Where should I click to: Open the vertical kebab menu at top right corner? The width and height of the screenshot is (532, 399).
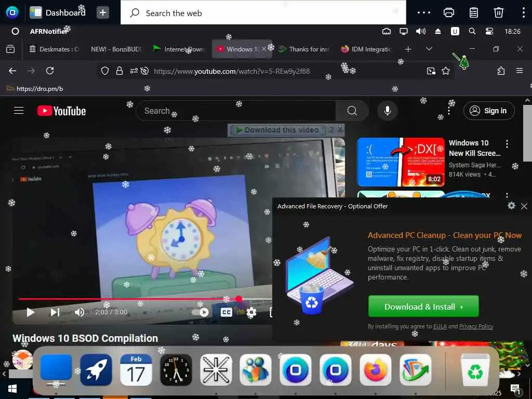[x=524, y=13]
